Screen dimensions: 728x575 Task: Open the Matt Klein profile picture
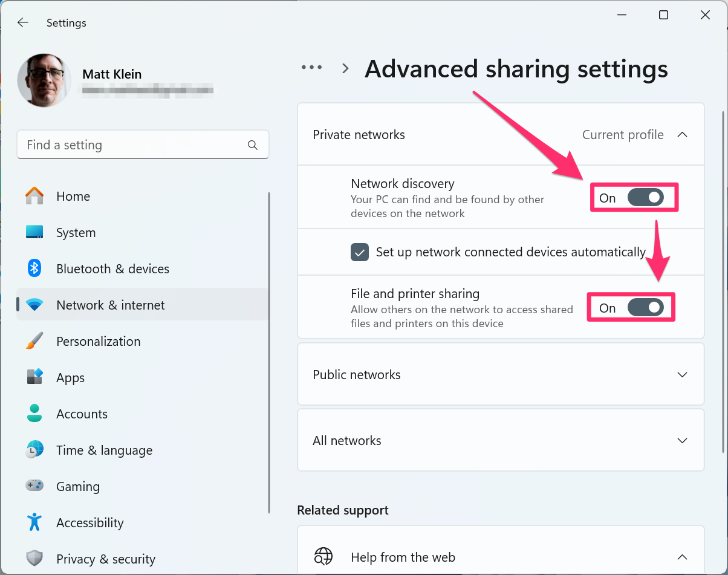pyautogui.click(x=45, y=81)
